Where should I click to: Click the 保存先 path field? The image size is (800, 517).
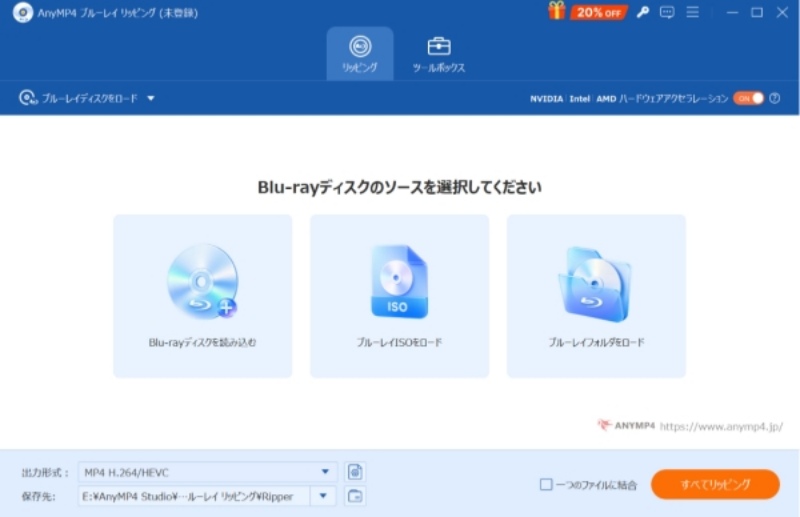(x=194, y=496)
